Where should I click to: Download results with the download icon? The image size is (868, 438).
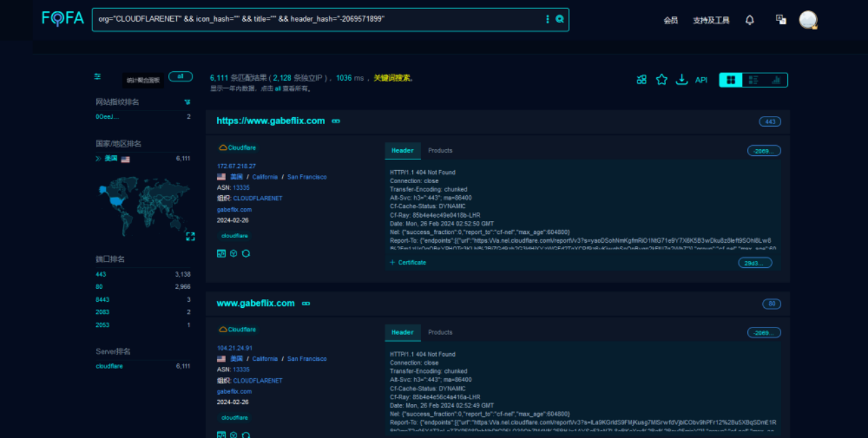(682, 79)
